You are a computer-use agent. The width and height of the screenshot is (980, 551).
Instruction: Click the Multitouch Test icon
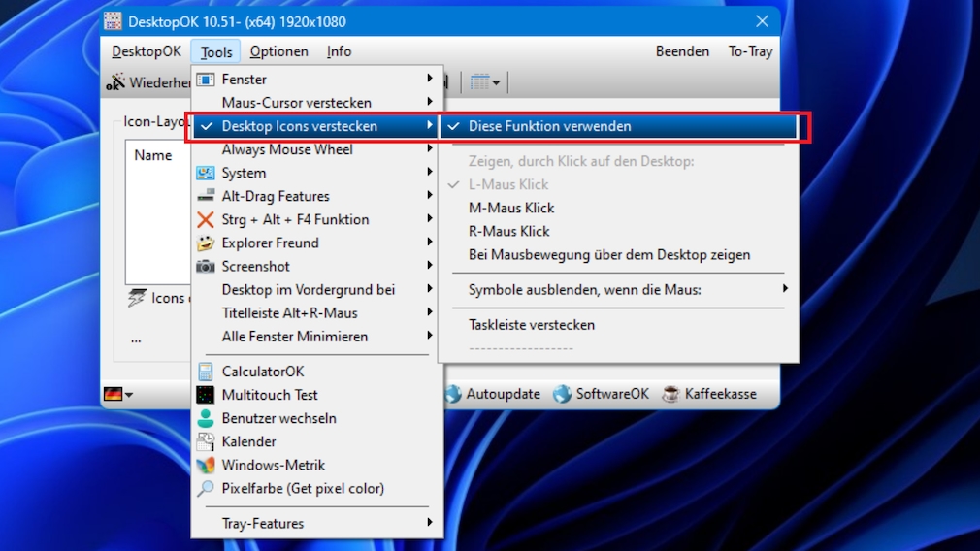tap(205, 395)
